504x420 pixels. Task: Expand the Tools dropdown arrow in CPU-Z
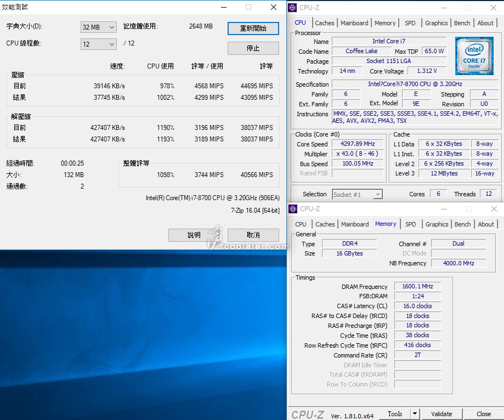pos(415,414)
